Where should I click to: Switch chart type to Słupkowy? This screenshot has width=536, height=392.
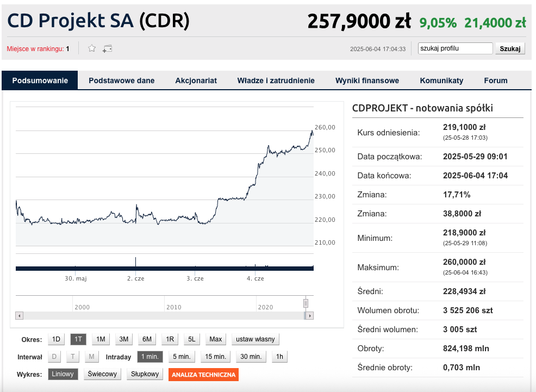(x=145, y=374)
